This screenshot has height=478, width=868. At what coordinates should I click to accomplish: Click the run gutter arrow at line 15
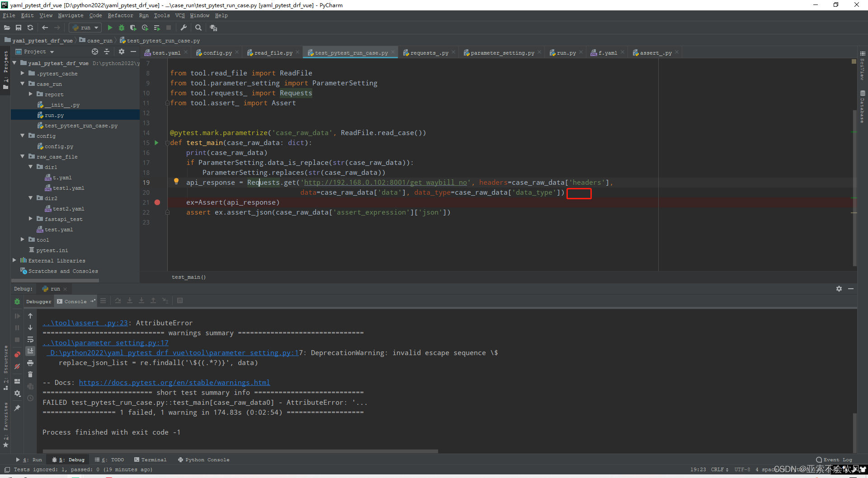pyautogui.click(x=156, y=143)
